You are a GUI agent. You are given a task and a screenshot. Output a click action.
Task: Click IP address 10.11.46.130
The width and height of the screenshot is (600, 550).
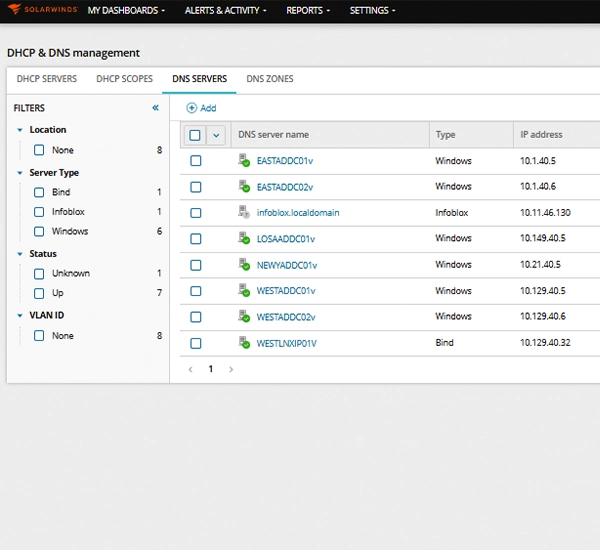tap(545, 213)
